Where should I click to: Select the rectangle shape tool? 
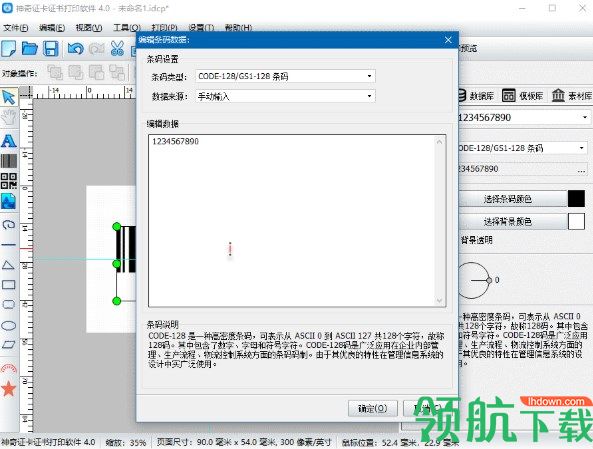pos(9,285)
